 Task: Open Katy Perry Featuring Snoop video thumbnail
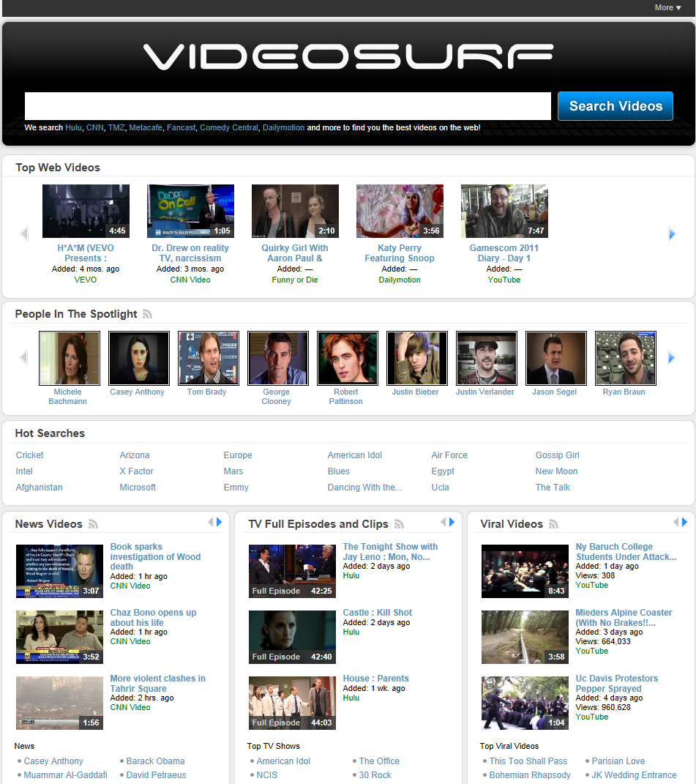[x=400, y=211]
